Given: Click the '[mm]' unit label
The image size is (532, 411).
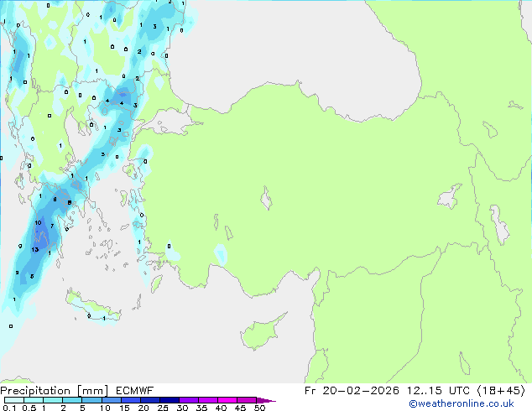Looking at the screenshot, I should point(93,391).
